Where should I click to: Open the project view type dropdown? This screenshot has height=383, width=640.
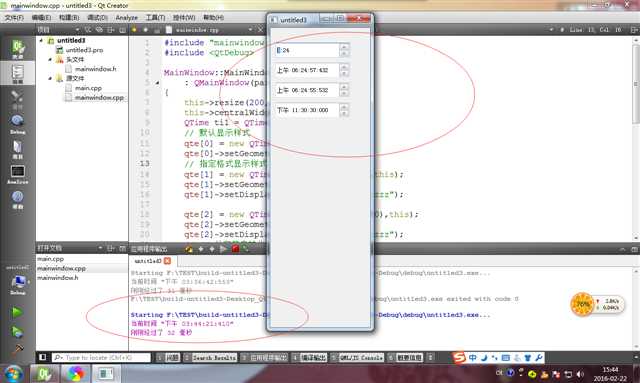[x=77, y=30]
